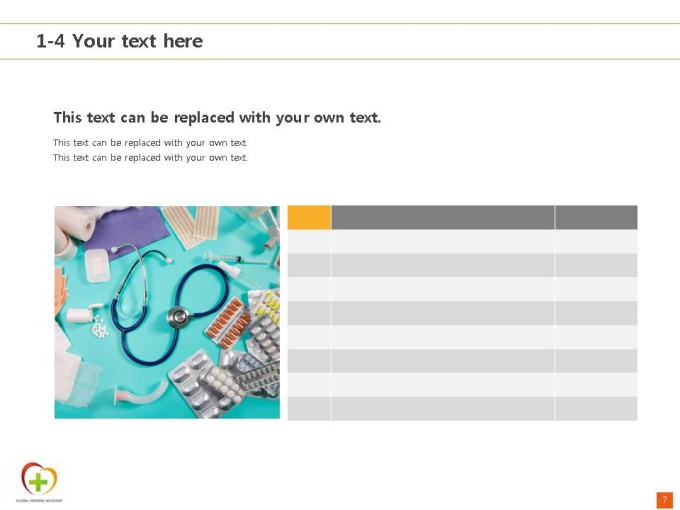
Task: Select the gray rightmost table header cell
Action: click(x=596, y=217)
